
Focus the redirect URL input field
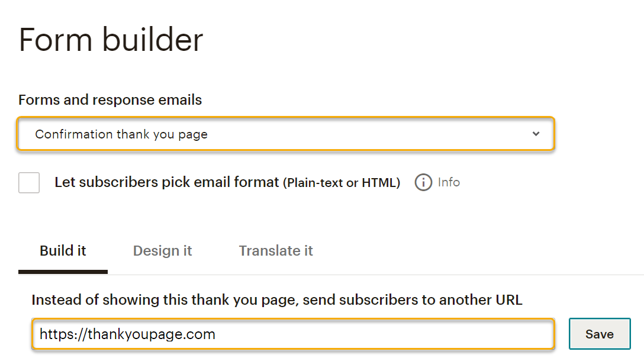[x=293, y=334]
